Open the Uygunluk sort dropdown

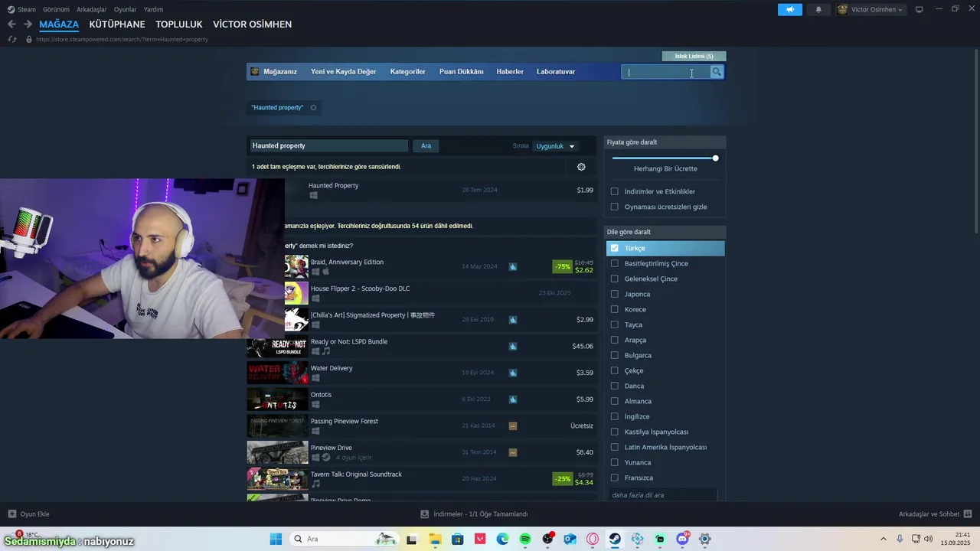coord(555,146)
